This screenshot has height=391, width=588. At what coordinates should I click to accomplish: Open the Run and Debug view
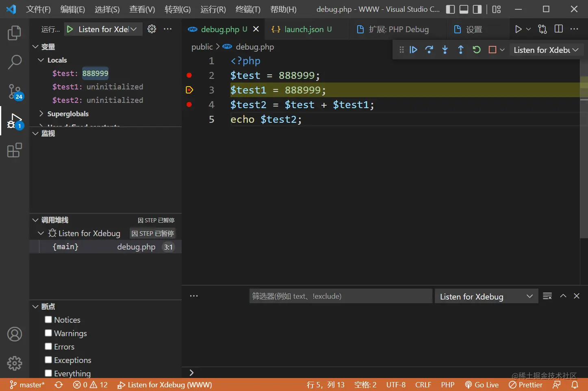click(15, 121)
